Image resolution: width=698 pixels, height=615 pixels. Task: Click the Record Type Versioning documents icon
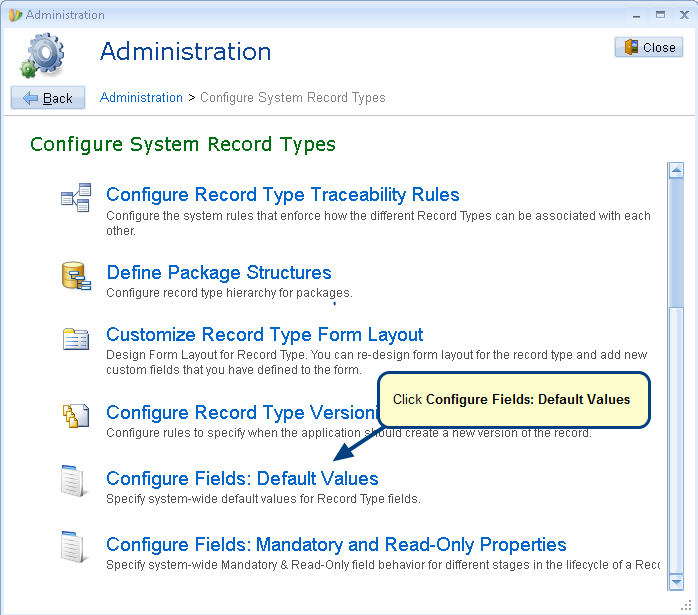[76, 416]
